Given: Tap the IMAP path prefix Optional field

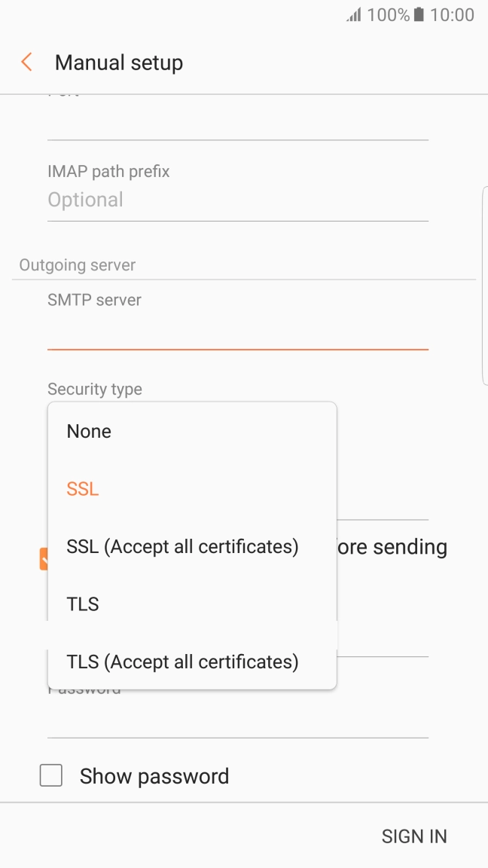Looking at the screenshot, I should [237, 199].
